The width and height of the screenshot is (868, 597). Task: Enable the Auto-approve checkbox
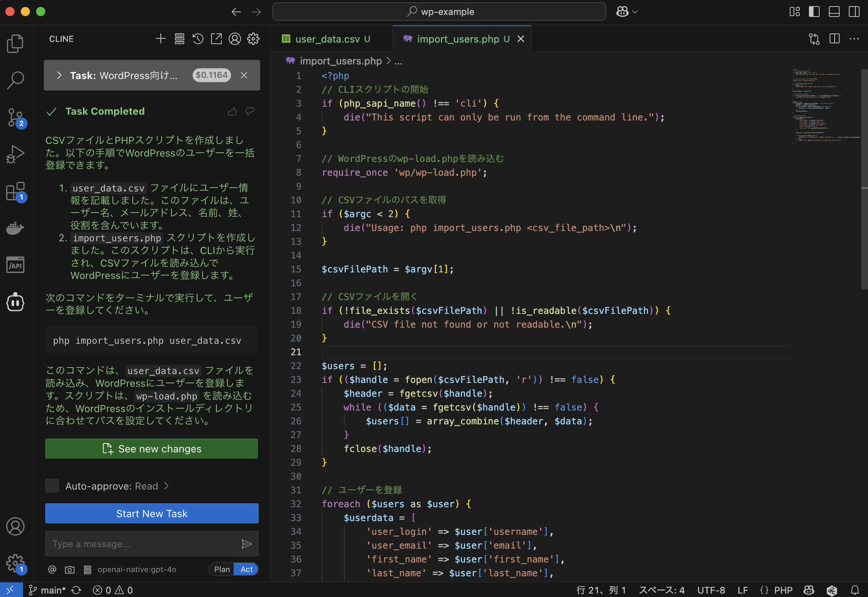pyautogui.click(x=52, y=486)
